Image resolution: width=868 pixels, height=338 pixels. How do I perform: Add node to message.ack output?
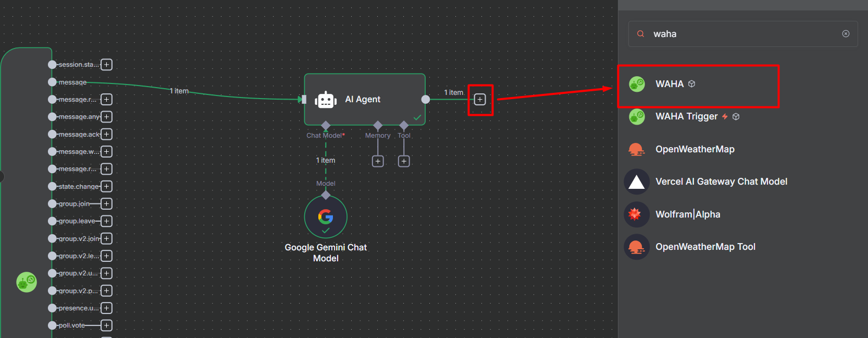coord(106,134)
